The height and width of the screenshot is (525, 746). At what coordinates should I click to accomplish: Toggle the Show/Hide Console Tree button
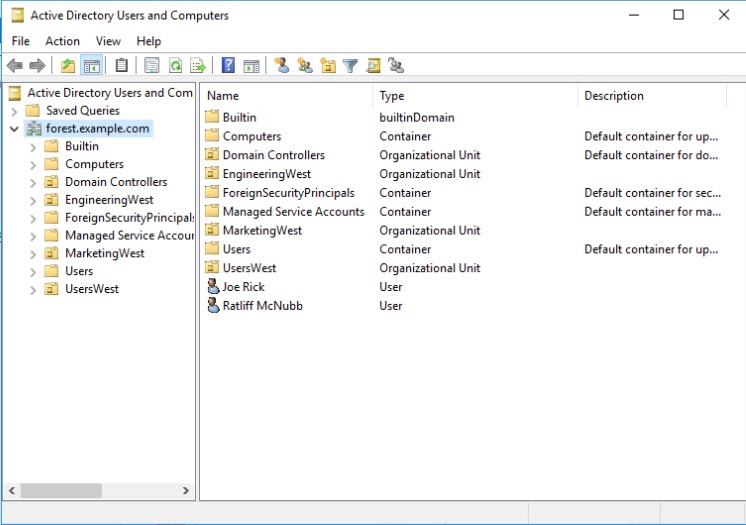(x=91, y=66)
